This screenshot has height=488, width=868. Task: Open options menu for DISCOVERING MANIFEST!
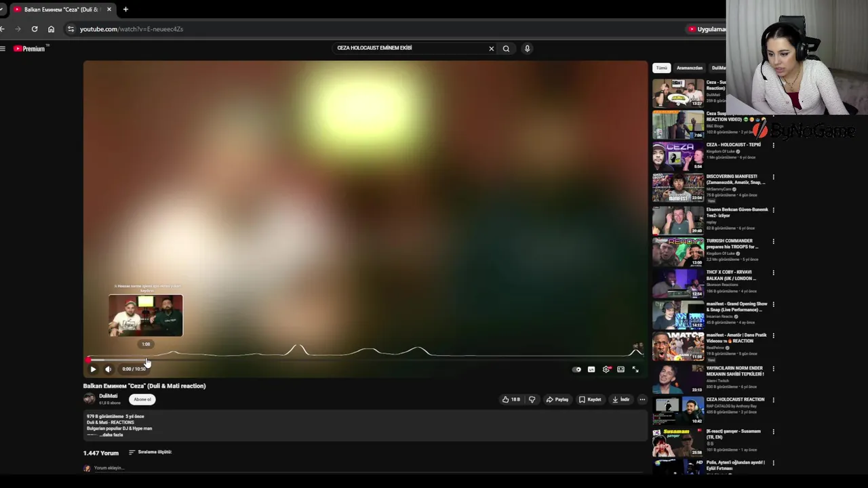coord(773,178)
